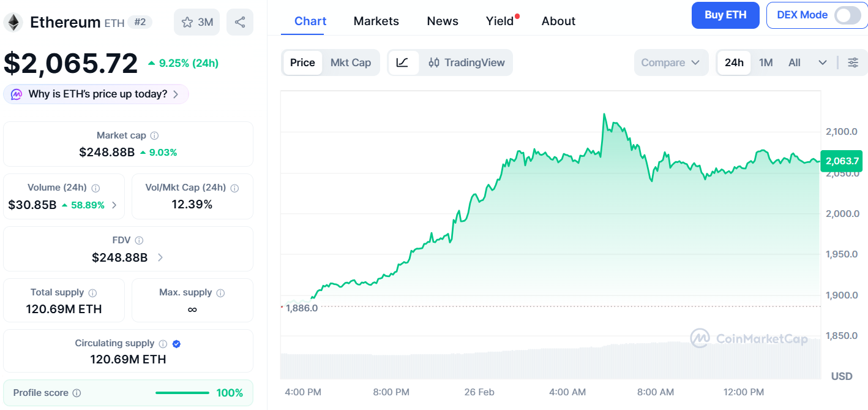Click info icon next to Circulating supply
868x410 pixels.
tap(163, 344)
